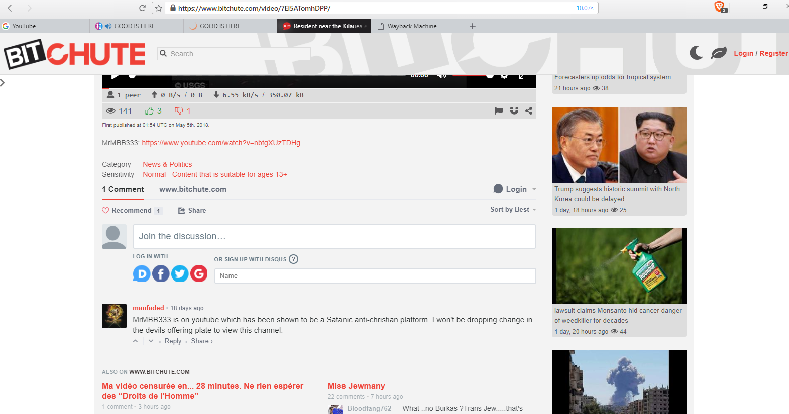Screen dimensions: 789x414
Task: Log in with Disqus icon
Action: pyautogui.click(x=142, y=274)
